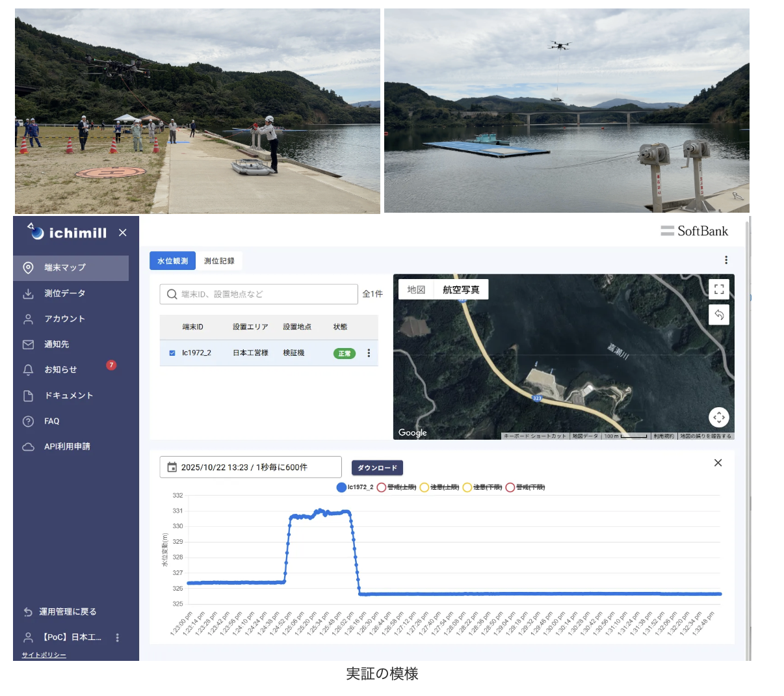The image size is (784, 696).
Task: Open three-dot menu for lc1972_2 row
Action: click(x=369, y=353)
